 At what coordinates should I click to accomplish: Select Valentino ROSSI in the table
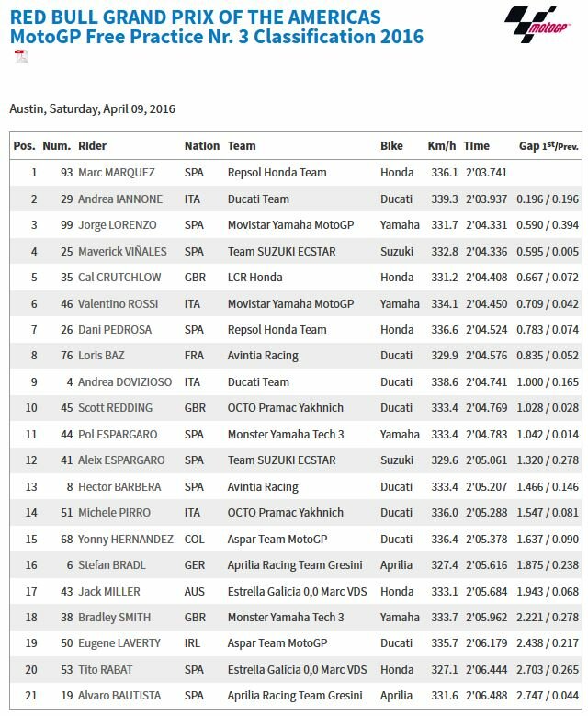click(x=119, y=304)
